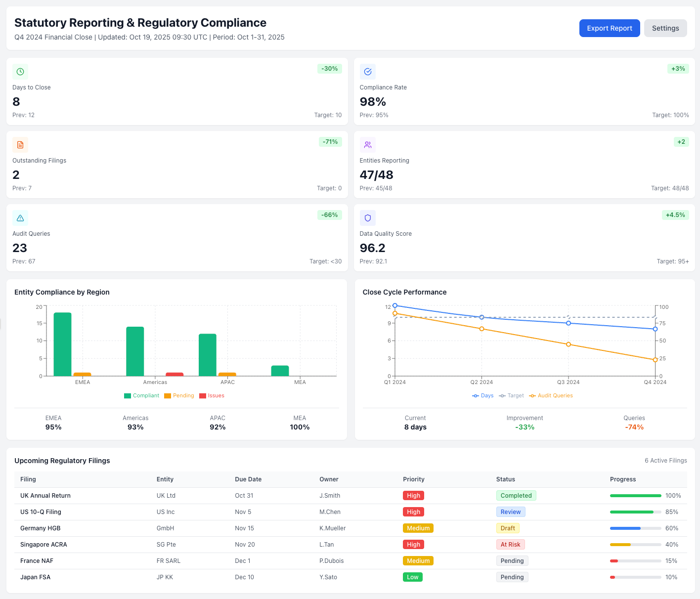
Task: Click the Outstanding Filings document icon
Action: point(20,145)
